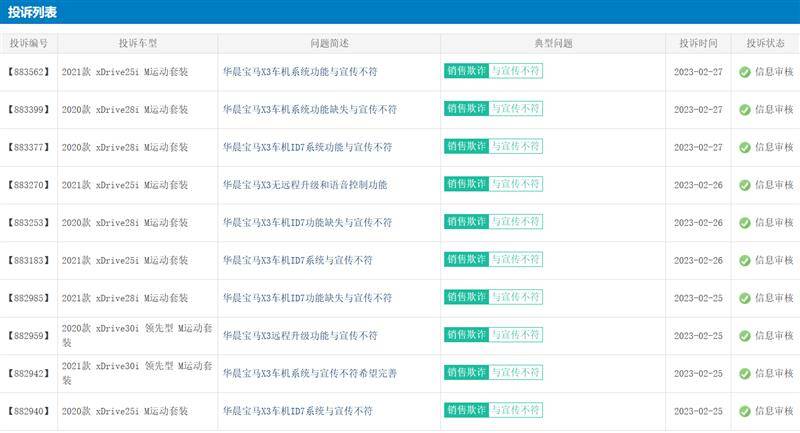800x433 pixels.
Task: Open complaint 华晨宝马X3车机系统与宣传不符希望完善
Action: (310, 374)
